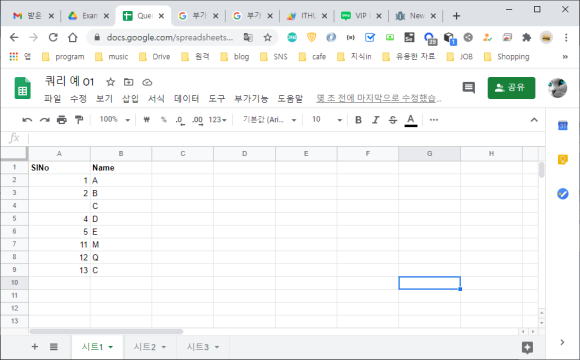
Task: Open the zoom 100% dropdown
Action: [x=114, y=120]
